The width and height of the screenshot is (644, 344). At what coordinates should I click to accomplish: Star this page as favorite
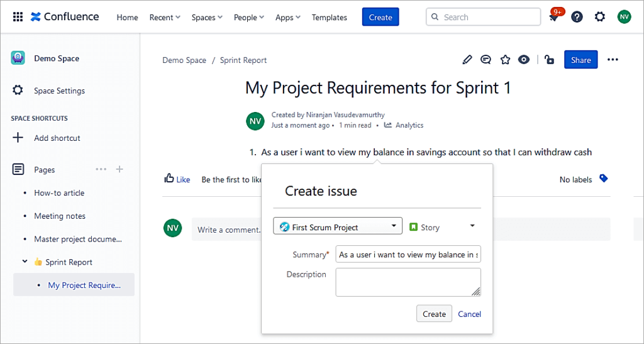(505, 60)
